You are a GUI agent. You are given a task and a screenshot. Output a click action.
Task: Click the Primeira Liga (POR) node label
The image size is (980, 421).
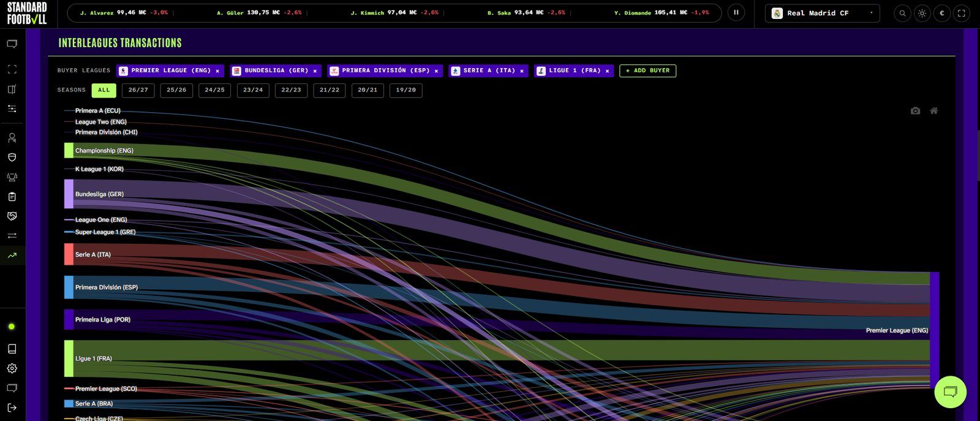coord(103,319)
